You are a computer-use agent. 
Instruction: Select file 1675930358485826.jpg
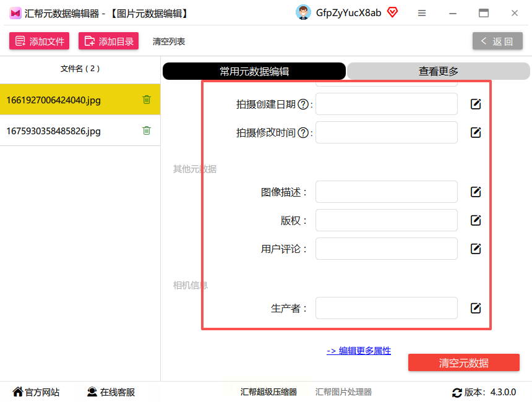pyautogui.click(x=80, y=130)
